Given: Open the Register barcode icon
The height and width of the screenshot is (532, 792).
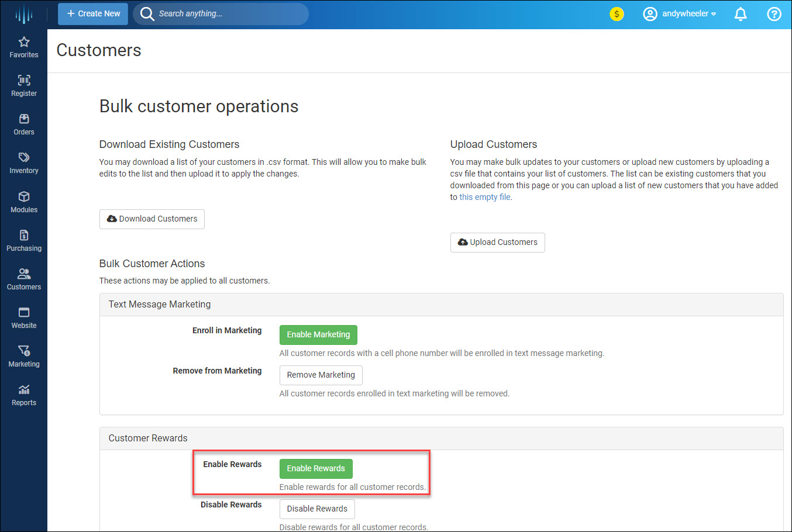Looking at the screenshot, I should click(x=24, y=81).
